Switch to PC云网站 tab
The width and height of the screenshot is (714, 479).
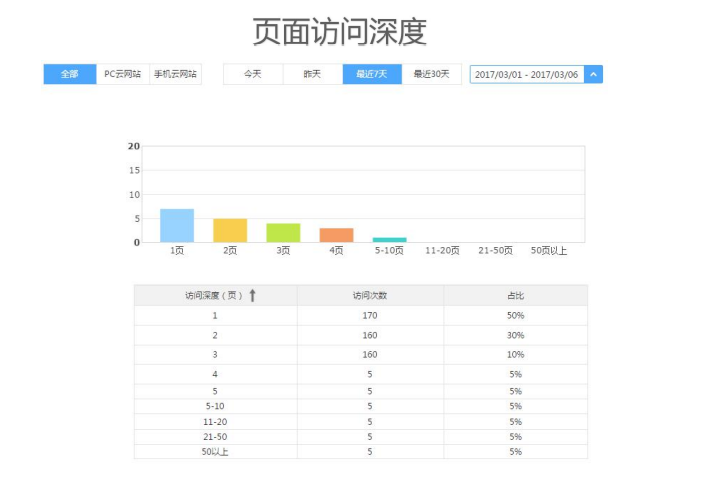point(122,74)
